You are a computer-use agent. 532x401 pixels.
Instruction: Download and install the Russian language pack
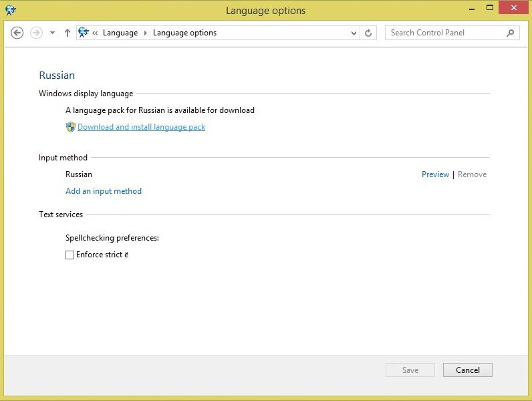coord(141,127)
